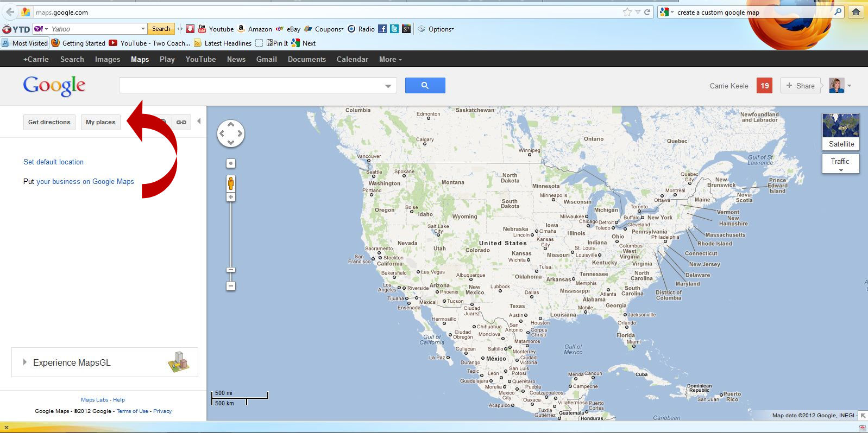Click the YTD toolbar logo
Screen dimensions: 868x433
16,29
